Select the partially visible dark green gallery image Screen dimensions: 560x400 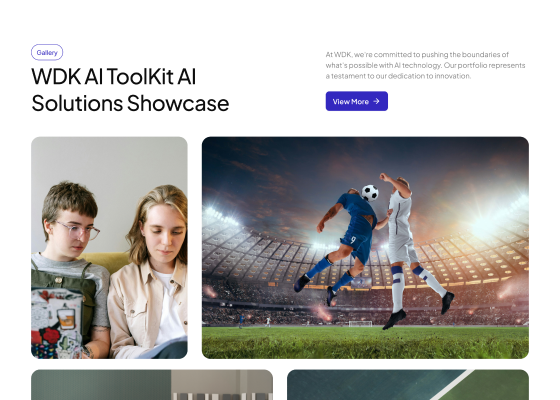click(408, 385)
